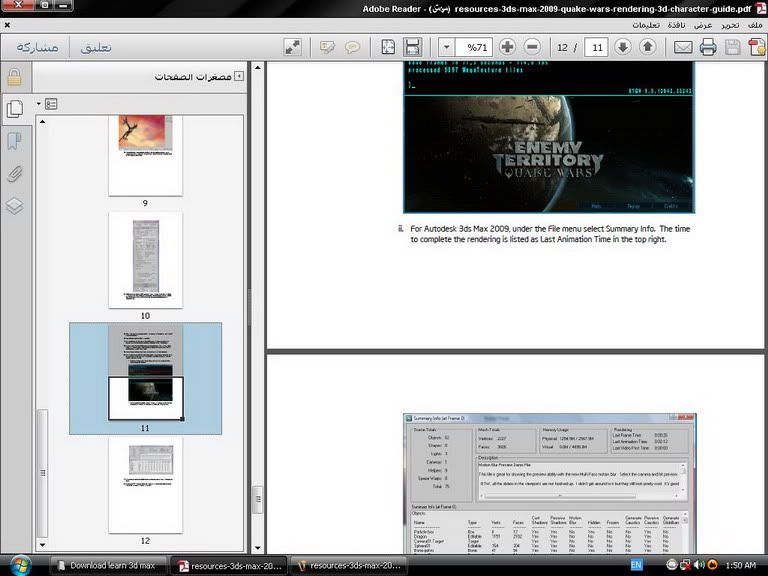Open the Share pane (مشاركه)
Screen dimensions: 768x576
pyautogui.click(x=37, y=48)
